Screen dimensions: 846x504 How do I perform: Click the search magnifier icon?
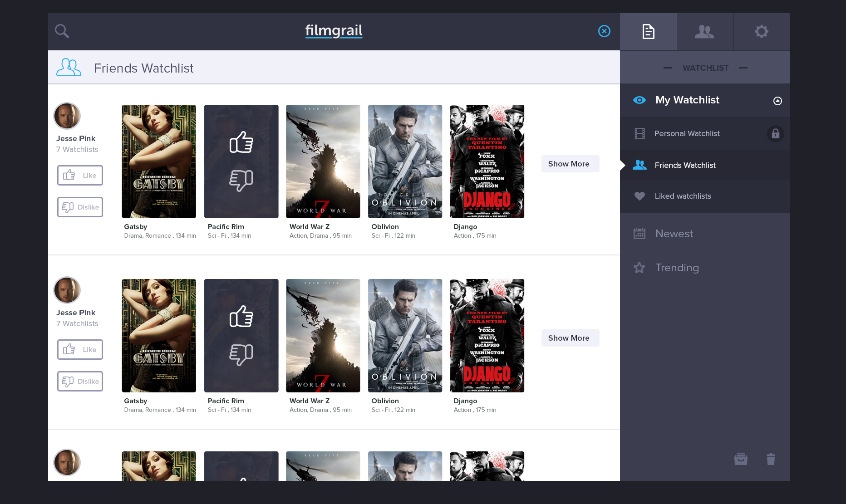coord(62,31)
